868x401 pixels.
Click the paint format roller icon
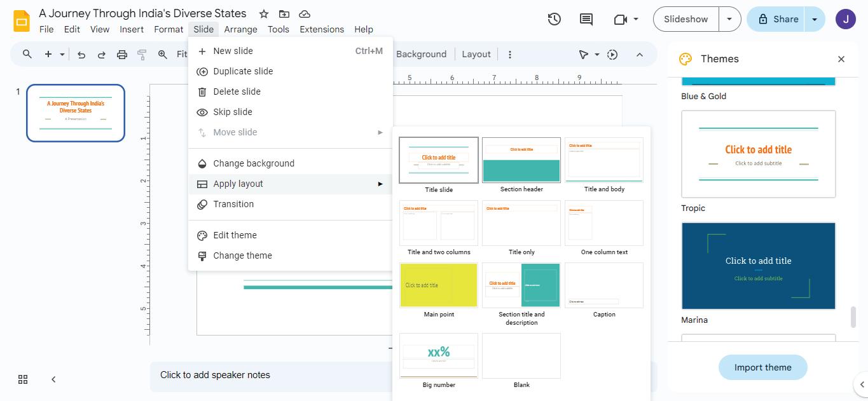(142, 55)
